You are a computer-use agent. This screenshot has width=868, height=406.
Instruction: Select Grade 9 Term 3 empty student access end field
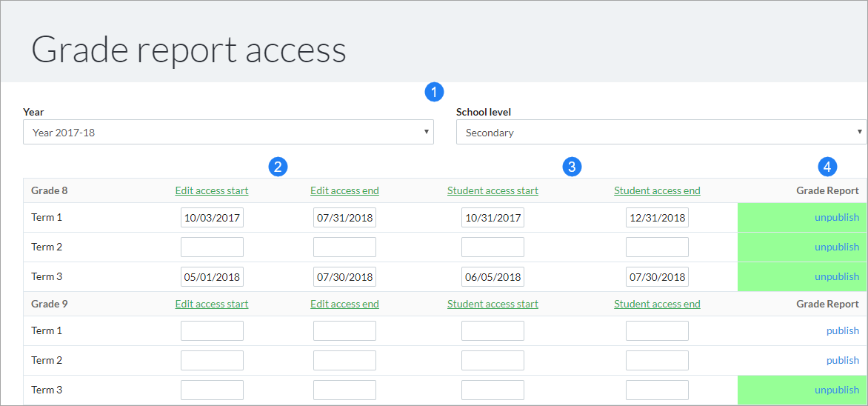[657, 390]
